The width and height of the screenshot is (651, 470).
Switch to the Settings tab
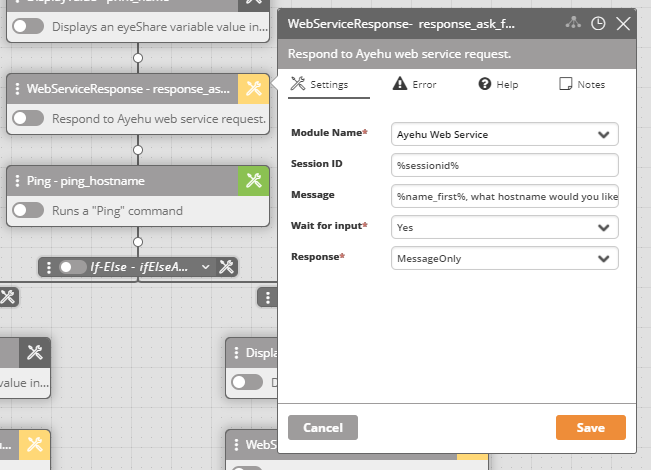coord(328,85)
